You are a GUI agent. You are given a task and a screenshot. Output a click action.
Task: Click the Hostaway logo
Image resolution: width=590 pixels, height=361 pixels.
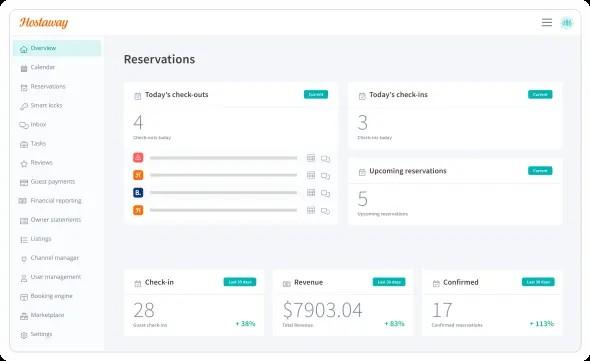pyautogui.click(x=44, y=23)
